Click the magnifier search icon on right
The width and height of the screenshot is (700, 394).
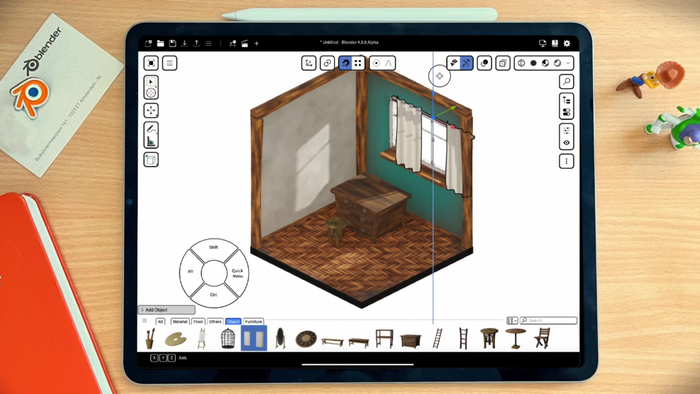pos(567,82)
